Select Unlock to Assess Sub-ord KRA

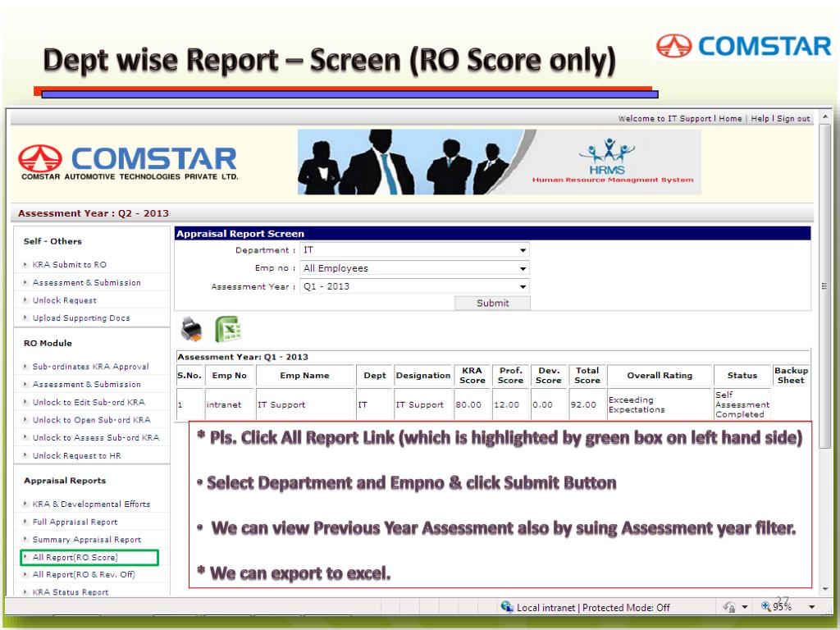pos(95,437)
